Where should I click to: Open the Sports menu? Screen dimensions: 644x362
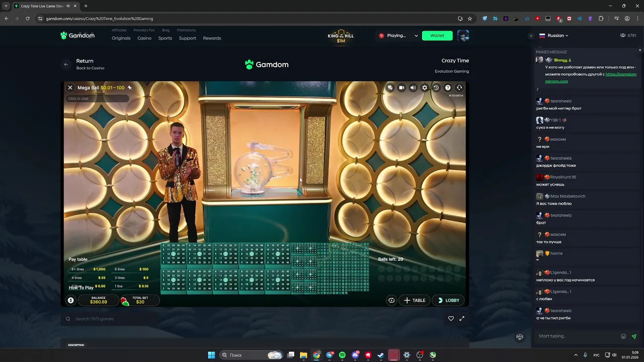coord(165,38)
